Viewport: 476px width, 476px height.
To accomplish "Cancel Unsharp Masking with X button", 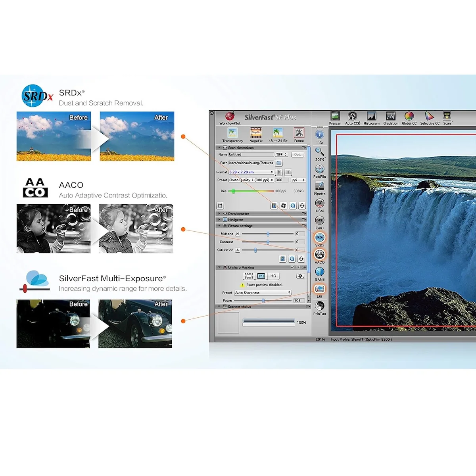I will click(x=298, y=267).
